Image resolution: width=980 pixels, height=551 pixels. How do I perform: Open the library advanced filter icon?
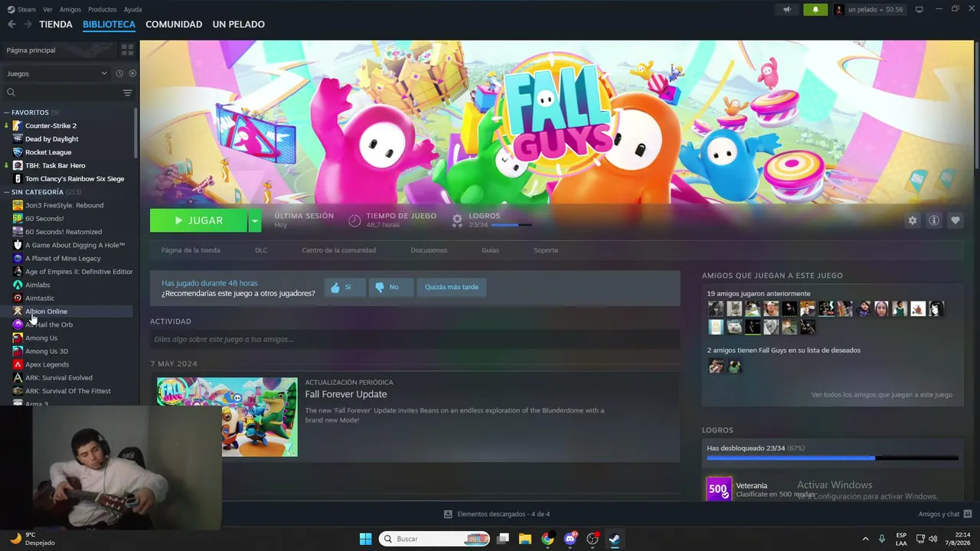click(127, 93)
